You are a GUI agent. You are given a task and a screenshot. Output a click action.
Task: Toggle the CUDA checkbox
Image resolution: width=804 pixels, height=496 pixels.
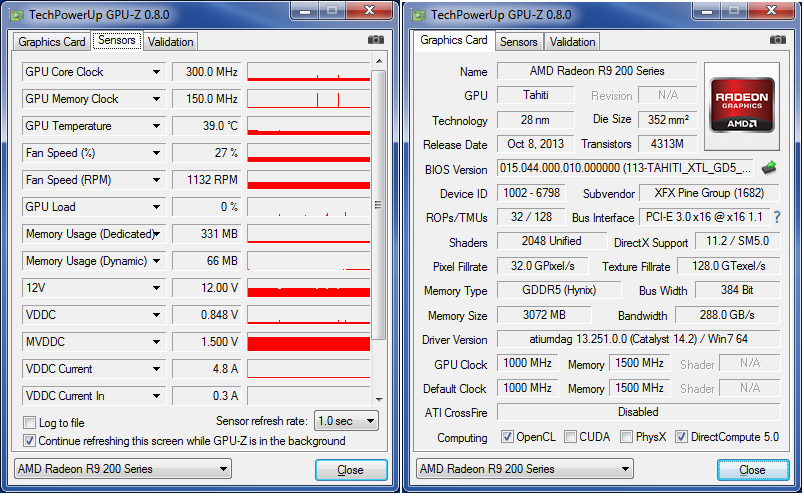coord(570,437)
